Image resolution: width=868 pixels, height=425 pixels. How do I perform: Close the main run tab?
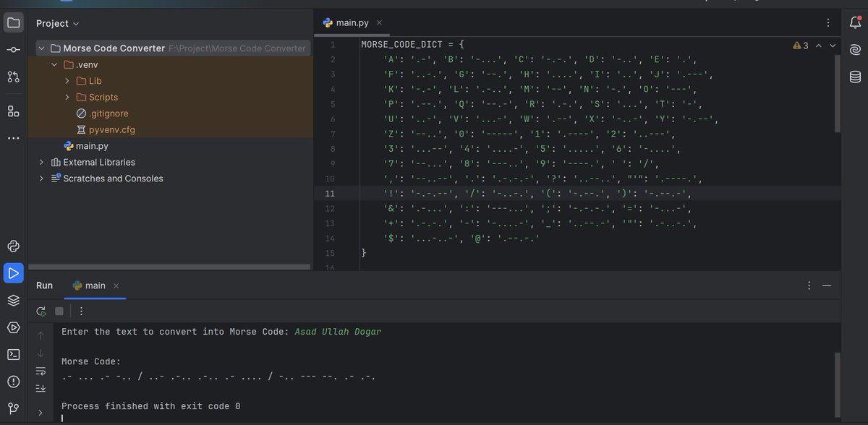(x=116, y=286)
